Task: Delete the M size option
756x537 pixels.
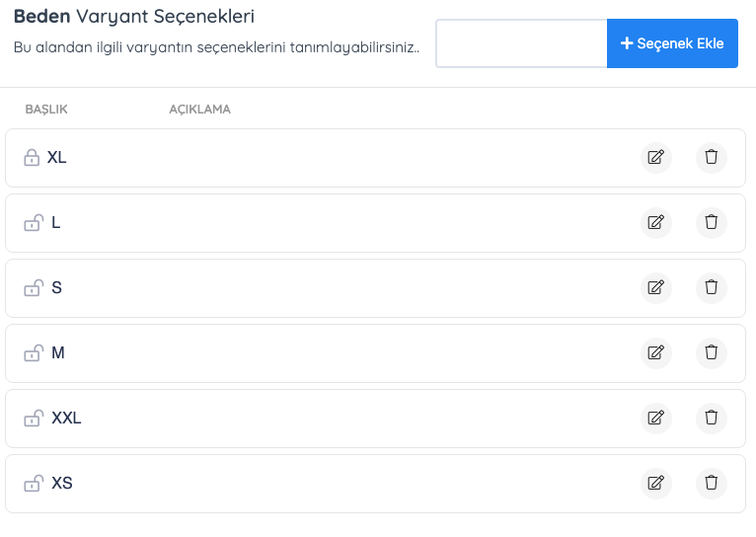Action: [711, 353]
